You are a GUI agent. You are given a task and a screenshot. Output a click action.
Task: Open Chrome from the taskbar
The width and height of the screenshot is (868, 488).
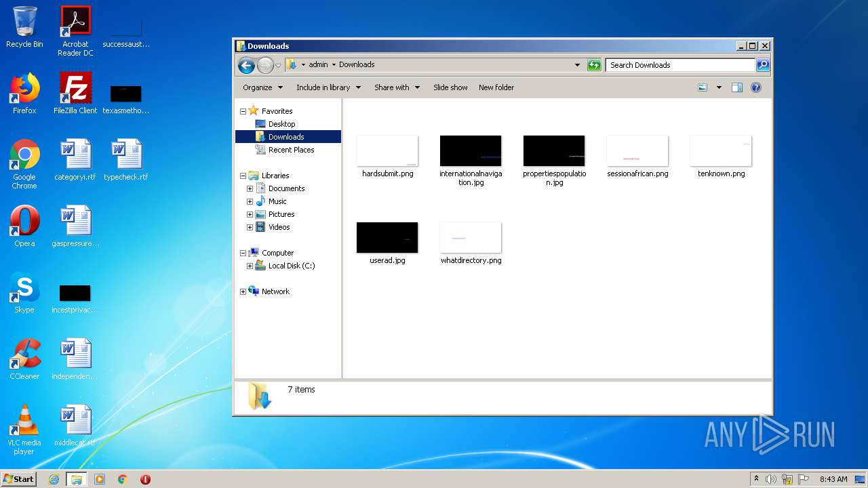tap(123, 479)
